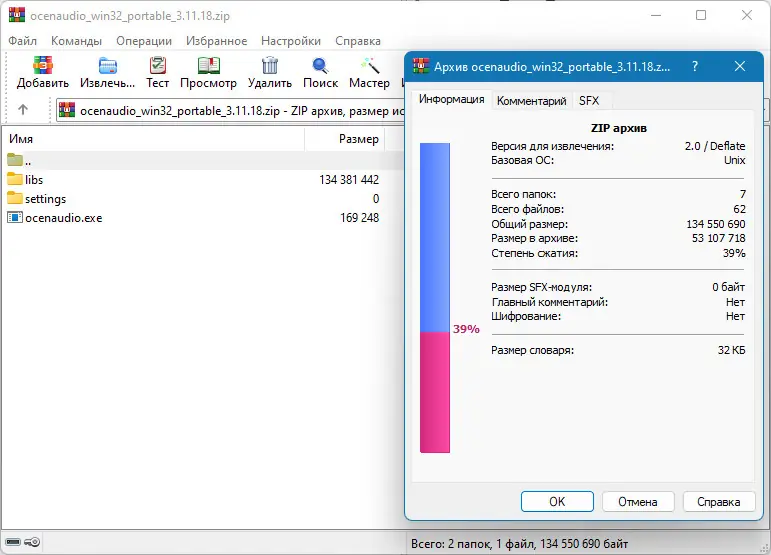This screenshot has width=771, height=555.
Task: Click the 39% label beside bar
Action: tap(466, 329)
